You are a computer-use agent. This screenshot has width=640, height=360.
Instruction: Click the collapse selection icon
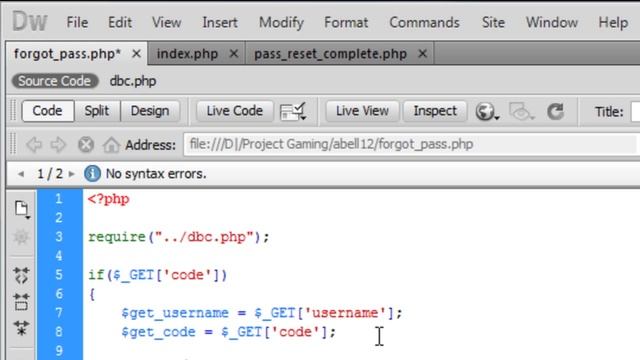click(21, 302)
